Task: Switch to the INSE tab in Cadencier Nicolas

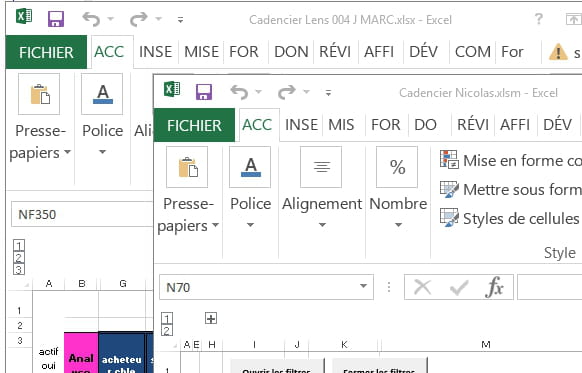Action: point(301,125)
